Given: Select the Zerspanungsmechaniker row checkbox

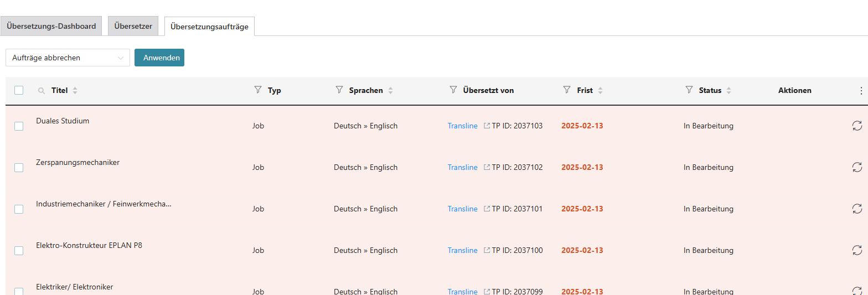Looking at the screenshot, I should pos(19,168).
